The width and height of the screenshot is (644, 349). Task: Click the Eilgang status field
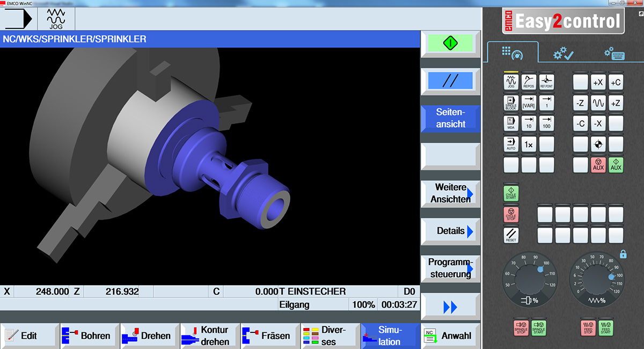314,304
